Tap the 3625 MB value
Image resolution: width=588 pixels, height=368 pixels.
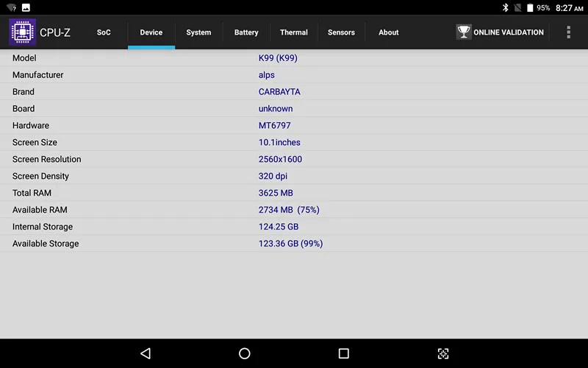pyautogui.click(x=276, y=193)
